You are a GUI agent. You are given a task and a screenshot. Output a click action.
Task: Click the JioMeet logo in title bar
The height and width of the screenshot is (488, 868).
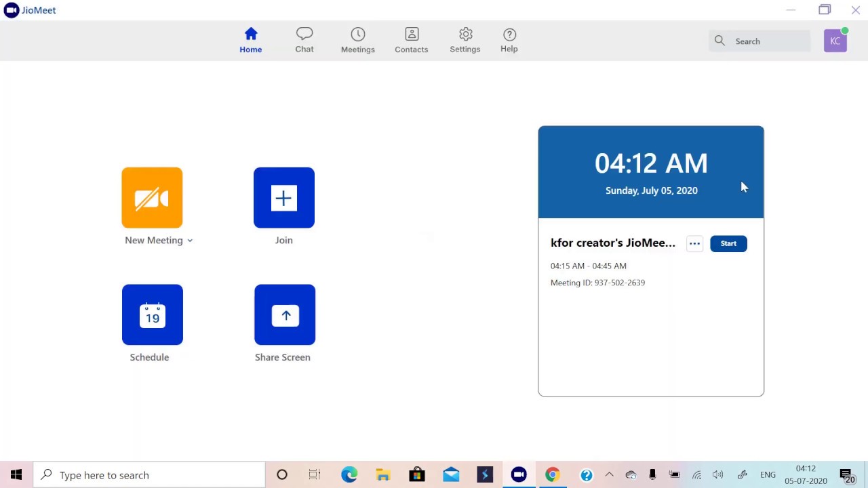point(12,10)
